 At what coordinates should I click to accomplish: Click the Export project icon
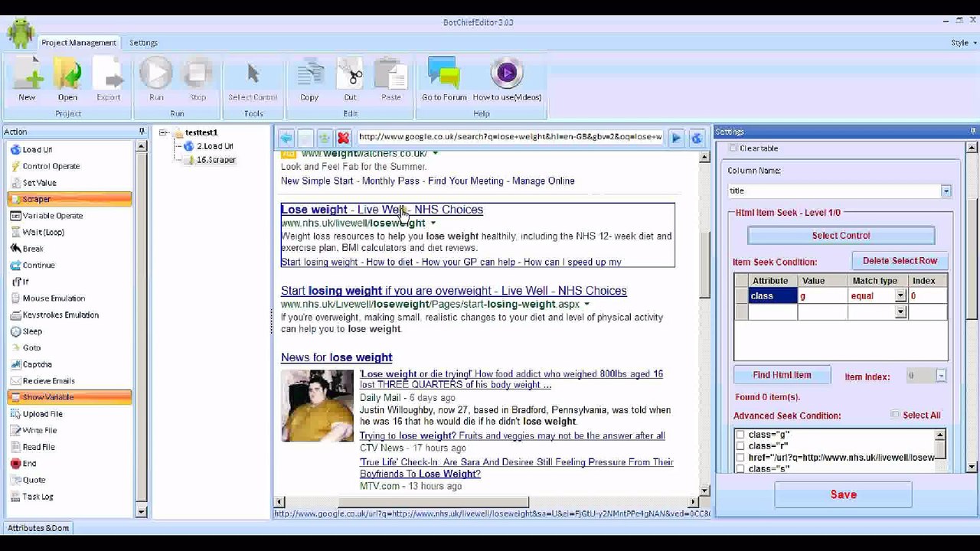108,79
